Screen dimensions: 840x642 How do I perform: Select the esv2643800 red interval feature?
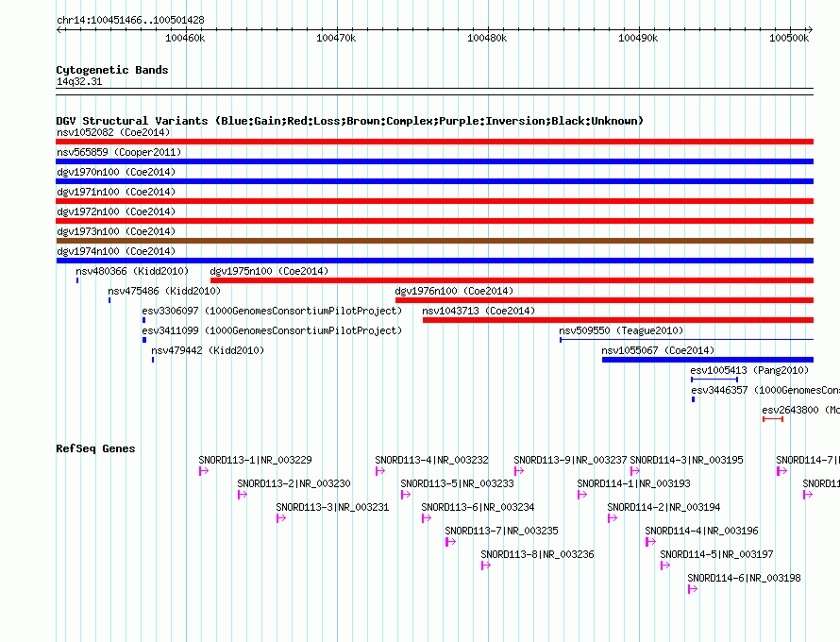(x=773, y=419)
